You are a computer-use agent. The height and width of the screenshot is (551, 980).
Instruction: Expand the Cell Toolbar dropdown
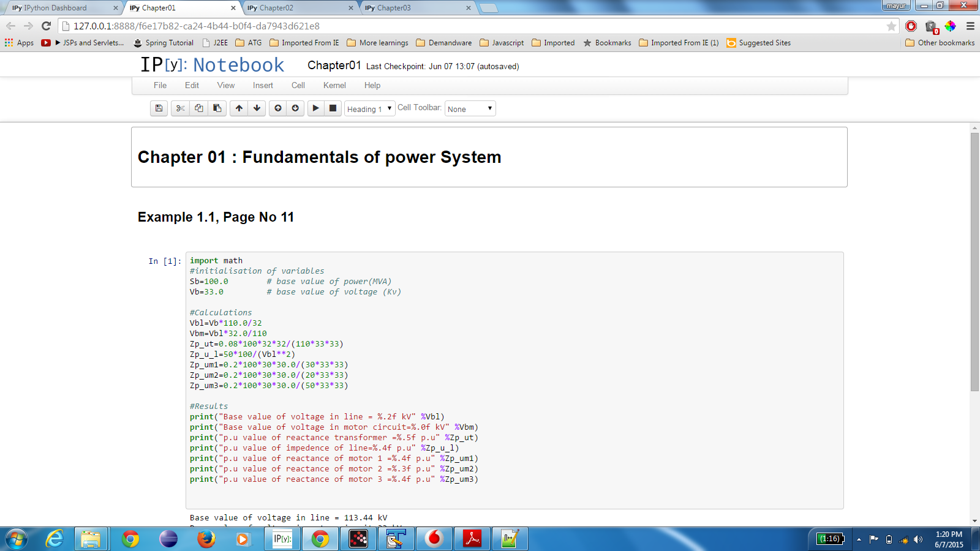pyautogui.click(x=470, y=109)
